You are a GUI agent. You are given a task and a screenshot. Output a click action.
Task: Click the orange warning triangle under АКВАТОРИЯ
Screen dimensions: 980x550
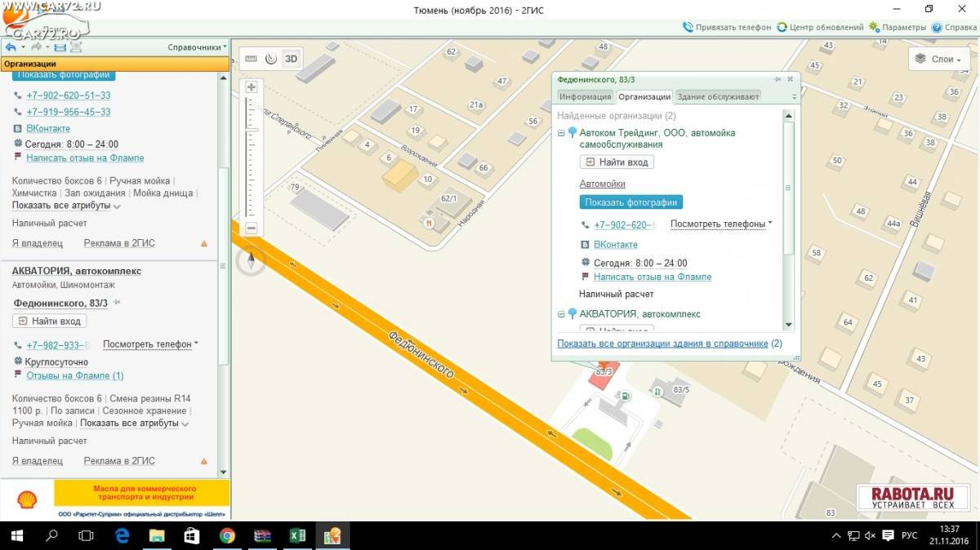204,461
